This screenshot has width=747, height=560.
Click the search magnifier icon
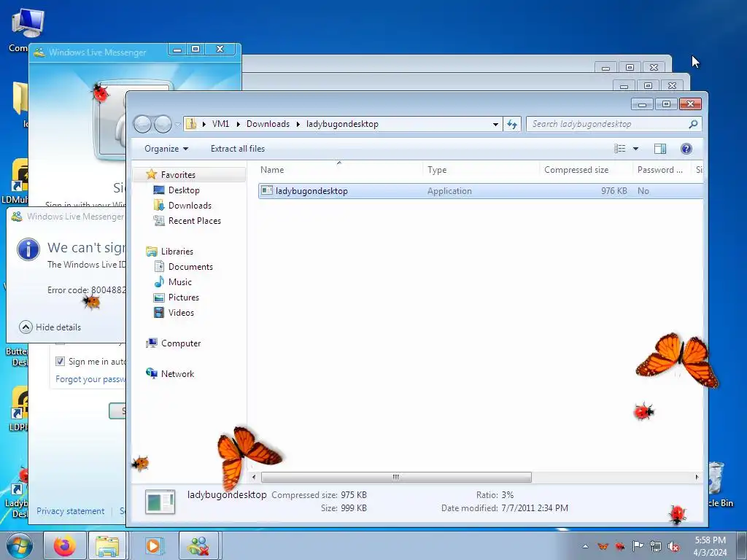coord(693,124)
